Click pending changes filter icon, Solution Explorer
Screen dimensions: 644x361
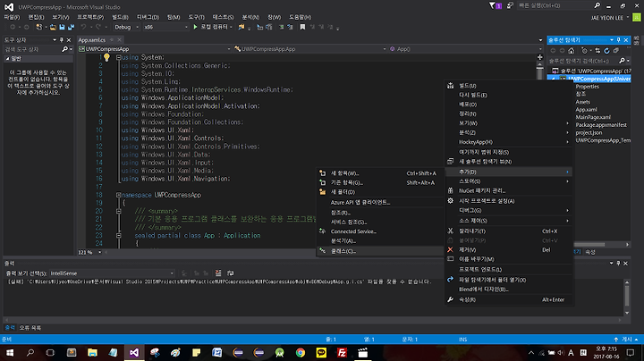(584, 50)
